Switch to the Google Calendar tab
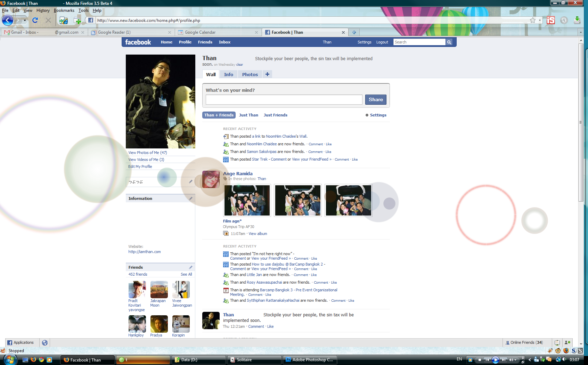588x365 pixels. 218,32
